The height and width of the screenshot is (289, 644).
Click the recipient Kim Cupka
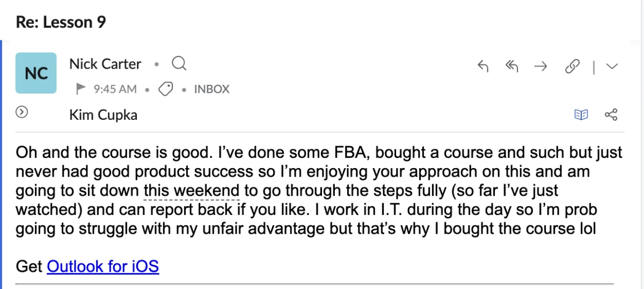pyautogui.click(x=103, y=114)
